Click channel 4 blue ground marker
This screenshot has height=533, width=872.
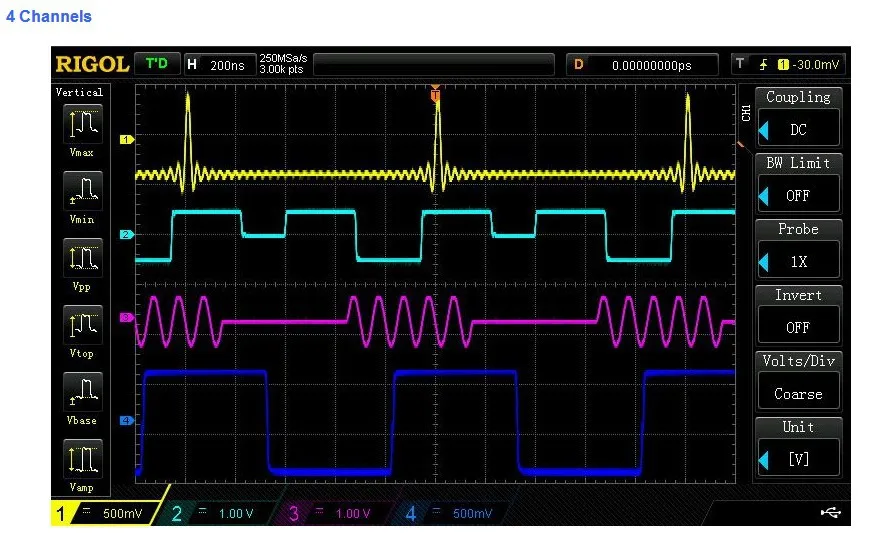(x=127, y=421)
